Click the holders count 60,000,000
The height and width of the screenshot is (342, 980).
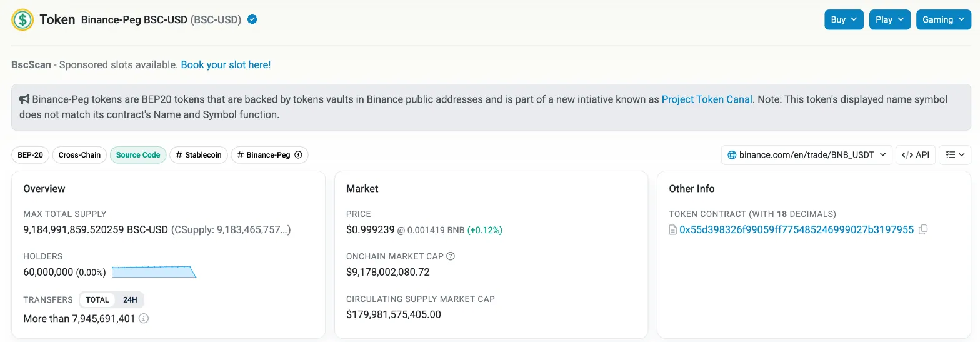pos(48,273)
